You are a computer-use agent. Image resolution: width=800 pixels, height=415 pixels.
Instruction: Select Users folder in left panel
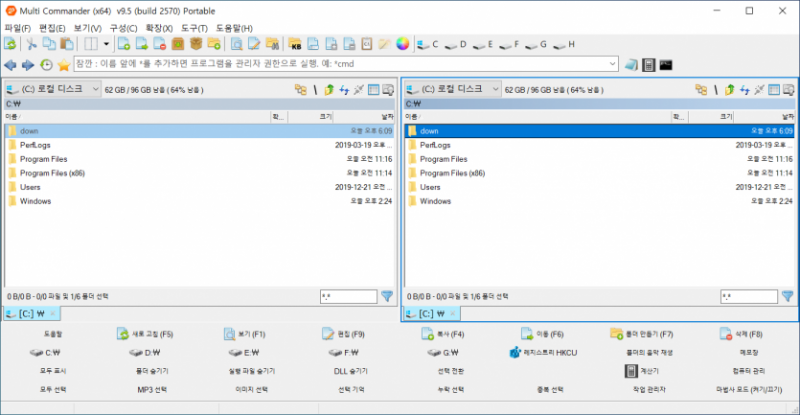(200, 187)
